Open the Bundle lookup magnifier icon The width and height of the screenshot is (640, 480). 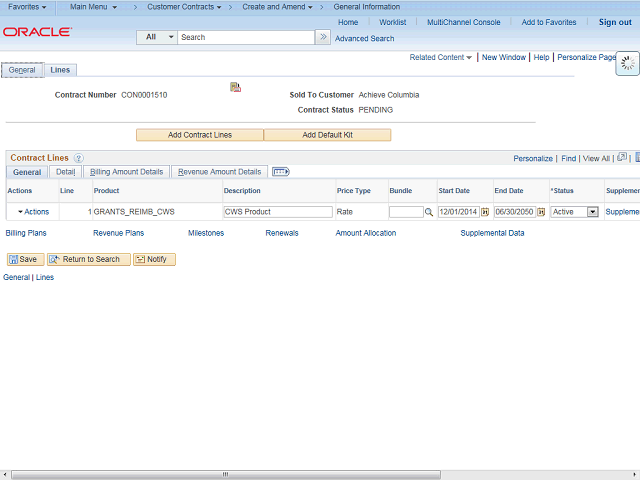click(x=429, y=212)
